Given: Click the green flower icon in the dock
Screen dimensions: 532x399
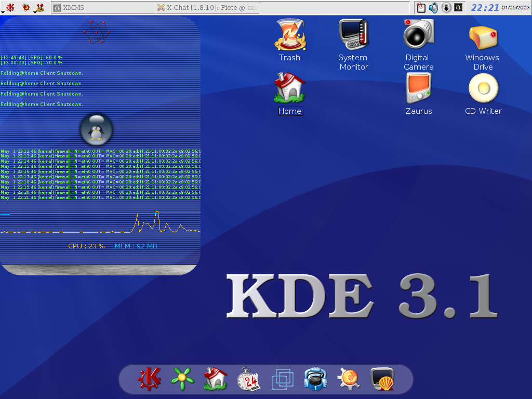Looking at the screenshot, I should [182, 379].
